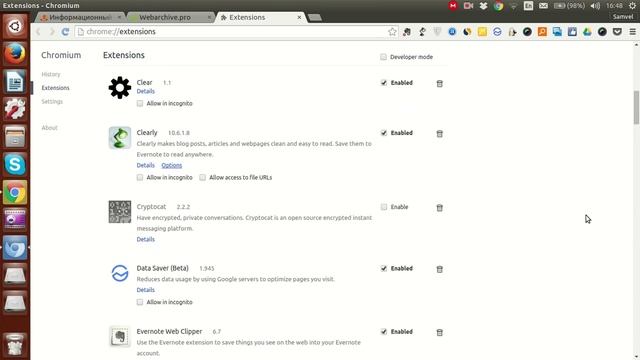
Task: Click the orange magnifier toolbar icon
Action: coord(542,31)
